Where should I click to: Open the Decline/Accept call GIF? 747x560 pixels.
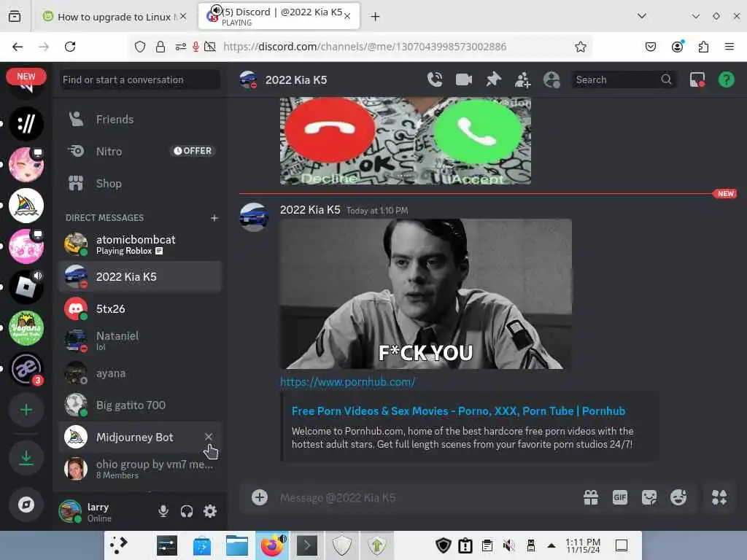[406, 141]
